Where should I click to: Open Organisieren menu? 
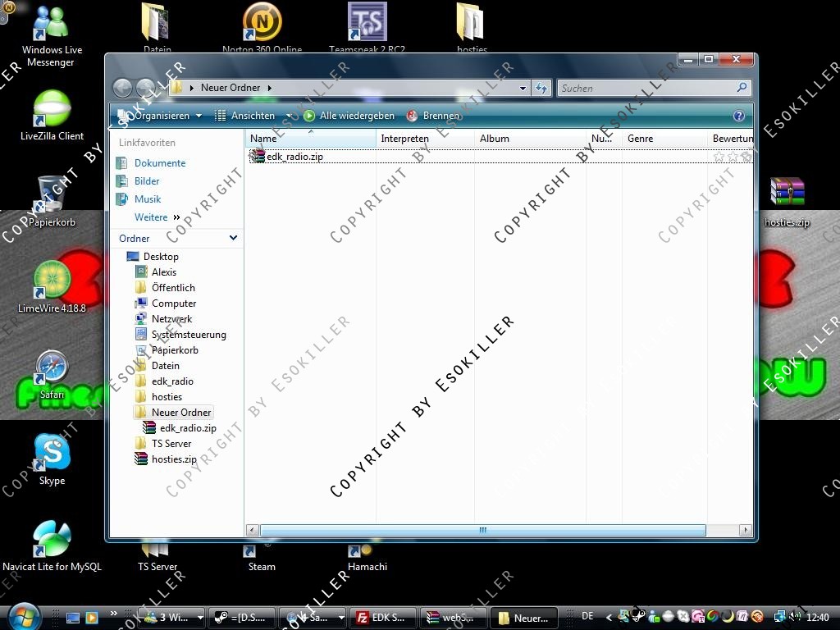click(x=158, y=116)
